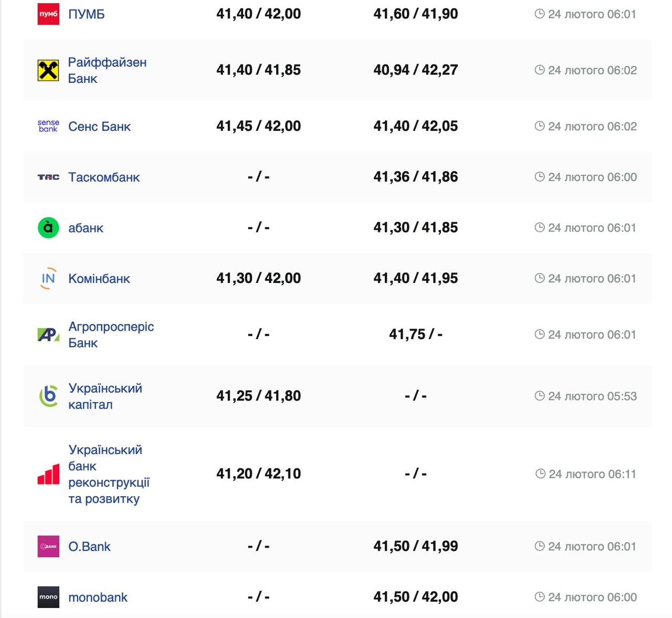Open the Райффайзен Банк link
672x618 pixels.
107,70
